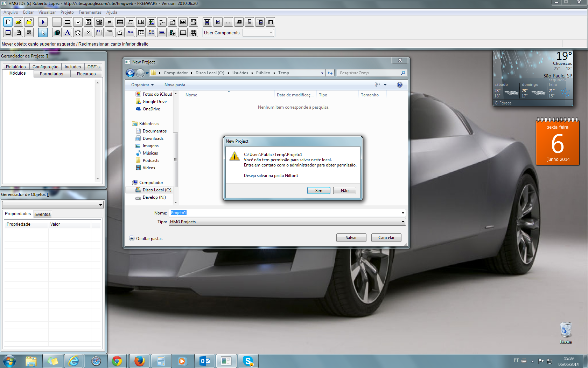Collapse folders with Ocultar pastas
Image resolution: width=588 pixels, height=368 pixels.
pyautogui.click(x=146, y=239)
